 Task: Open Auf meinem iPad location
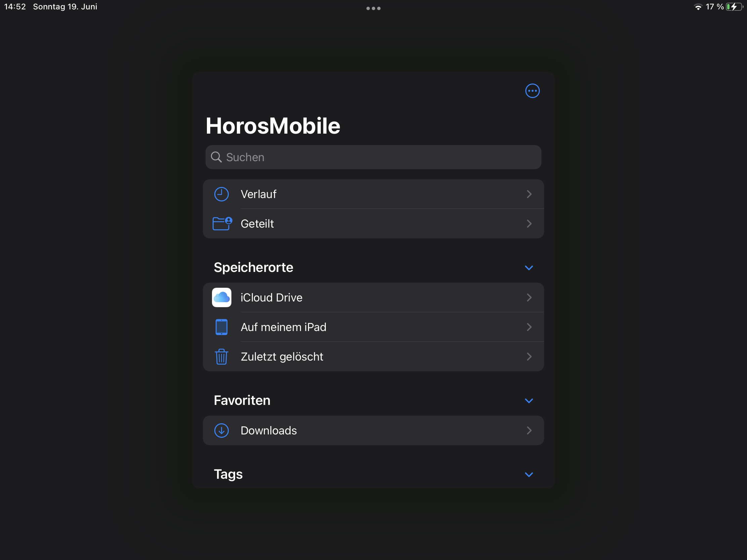click(x=373, y=327)
